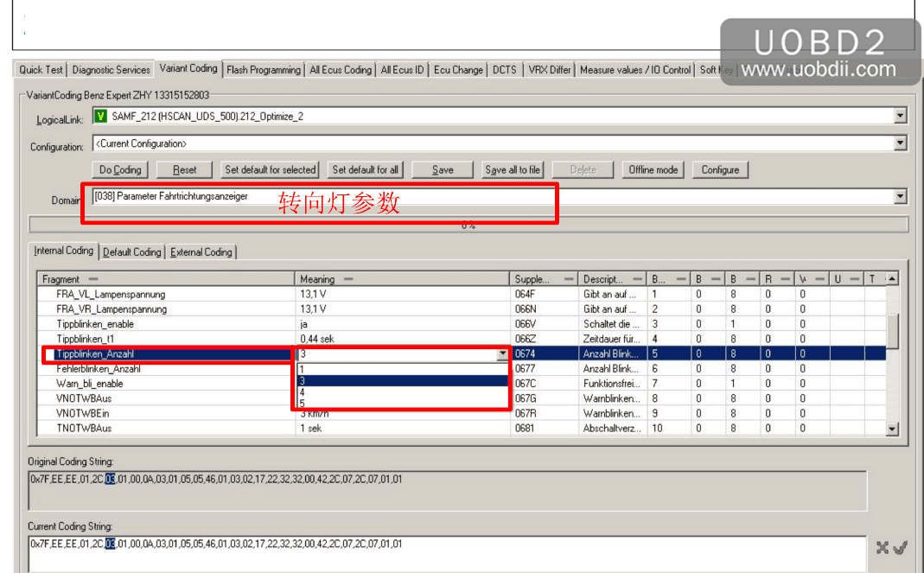Screen dimensions: 924x573
Task: Choose option 5 in the dropdown list
Action: (403, 404)
